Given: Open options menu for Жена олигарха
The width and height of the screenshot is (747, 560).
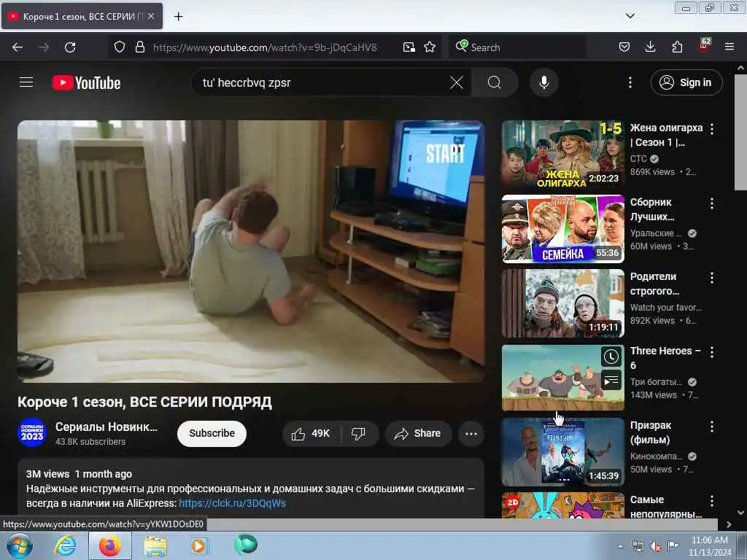Looking at the screenshot, I should 712,128.
